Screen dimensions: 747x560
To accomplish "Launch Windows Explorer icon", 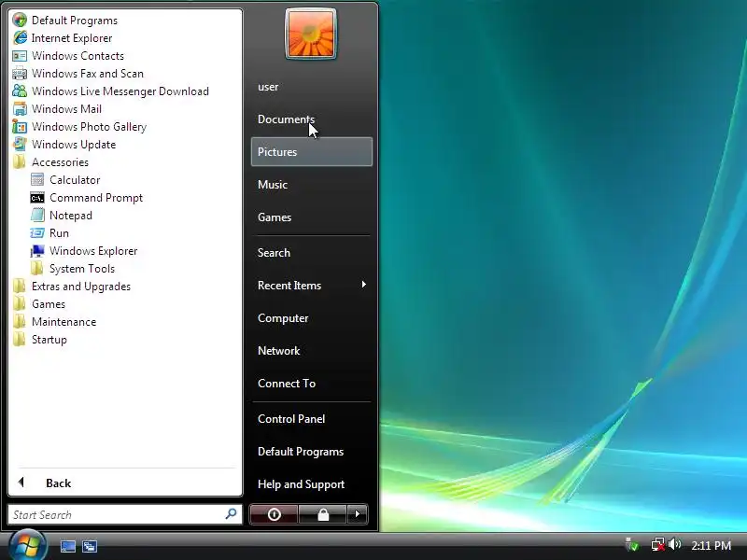I will click(x=37, y=251).
